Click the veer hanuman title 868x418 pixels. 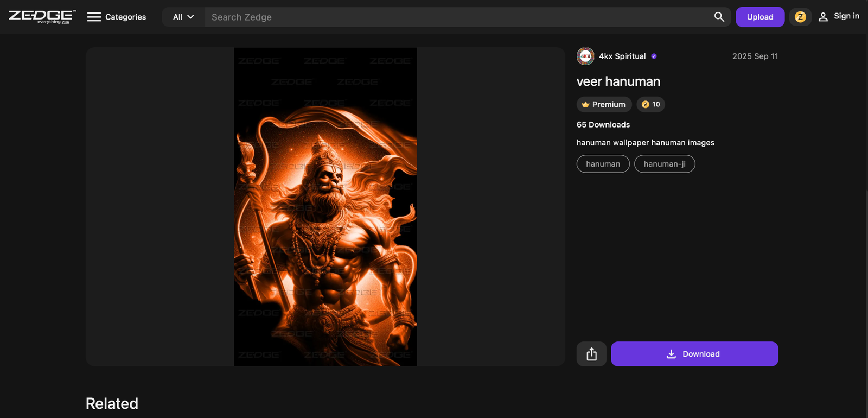(x=618, y=81)
